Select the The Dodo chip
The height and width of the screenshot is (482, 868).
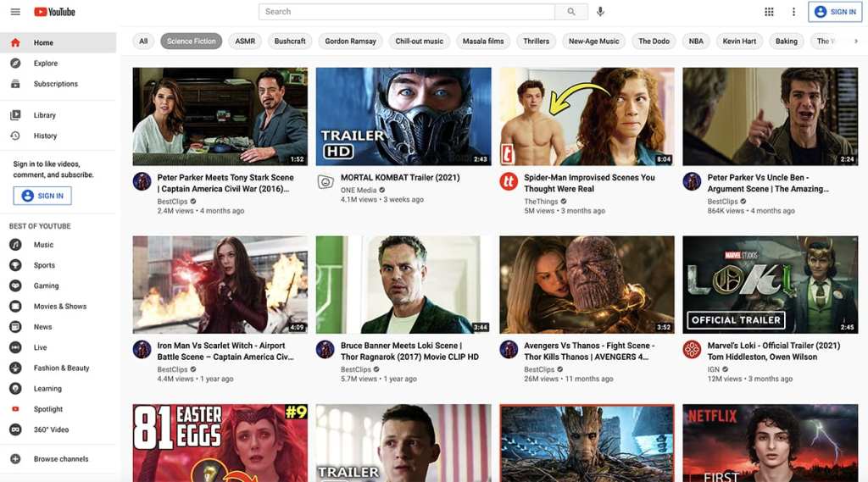pyautogui.click(x=654, y=41)
